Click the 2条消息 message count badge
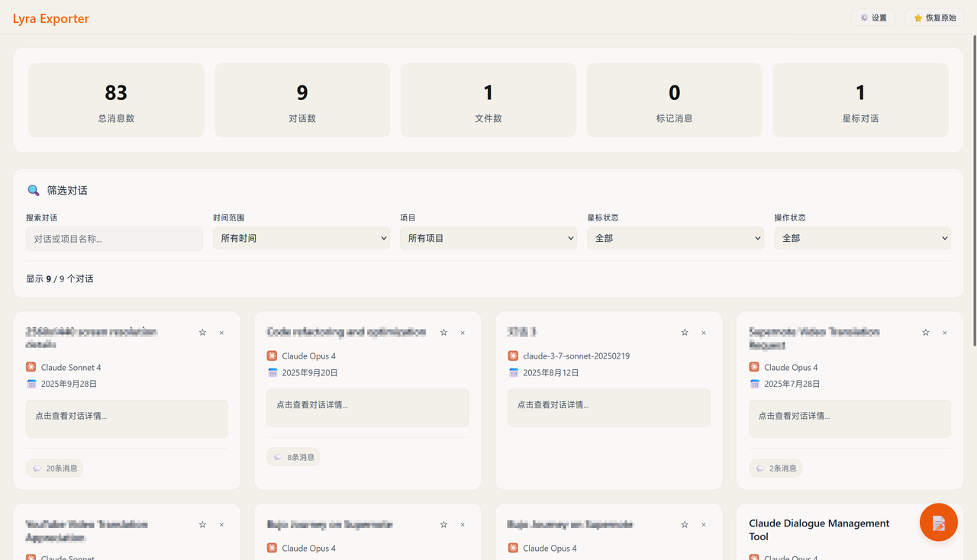The height and width of the screenshot is (560, 977). click(775, 468)
